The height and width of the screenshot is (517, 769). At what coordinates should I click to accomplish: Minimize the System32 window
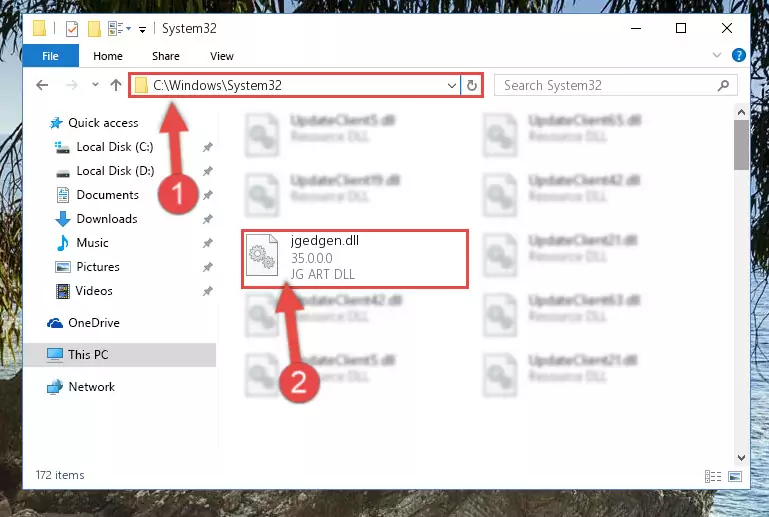pos(636,28)
